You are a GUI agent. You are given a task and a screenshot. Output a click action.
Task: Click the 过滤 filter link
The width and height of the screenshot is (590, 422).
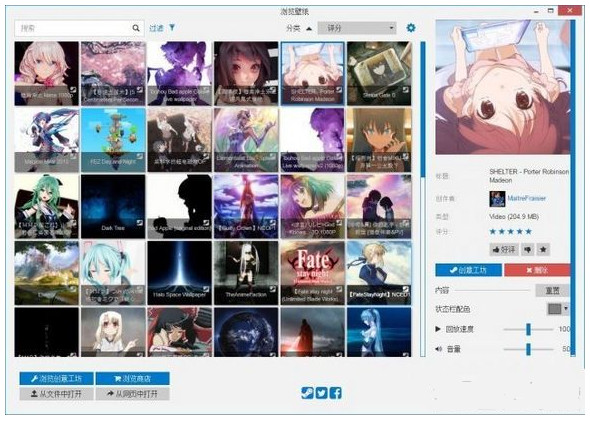[x=156, y=28]
